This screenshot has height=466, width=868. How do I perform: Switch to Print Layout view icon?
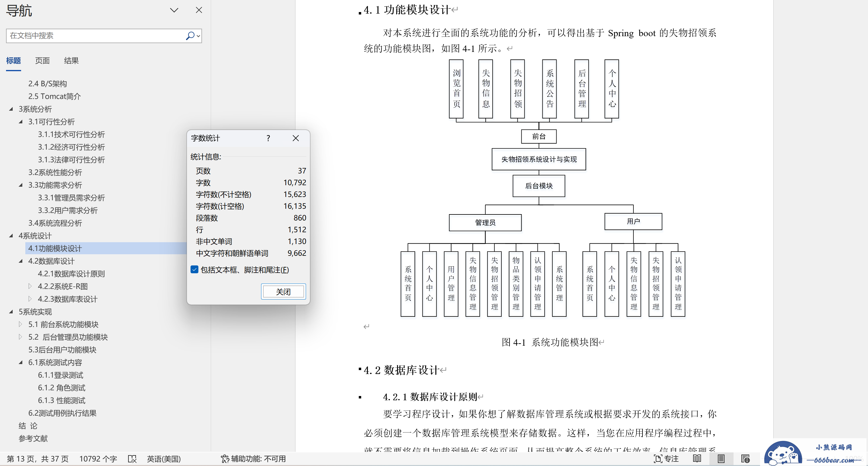[721, 459]
